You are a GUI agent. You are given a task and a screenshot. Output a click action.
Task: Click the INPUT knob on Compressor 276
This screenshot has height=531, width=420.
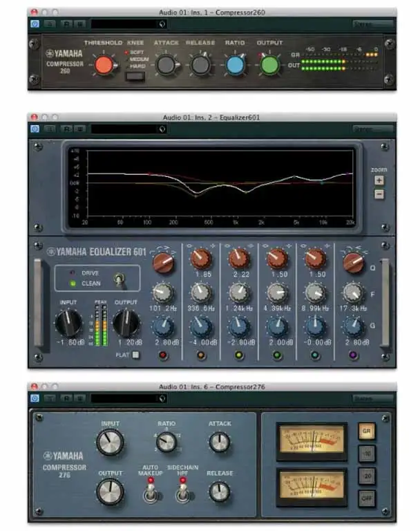110,442
